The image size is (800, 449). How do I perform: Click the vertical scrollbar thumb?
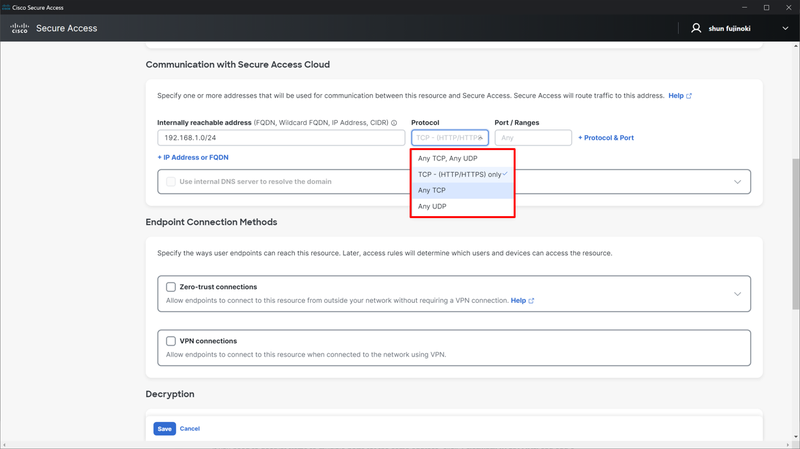(795, 234)
